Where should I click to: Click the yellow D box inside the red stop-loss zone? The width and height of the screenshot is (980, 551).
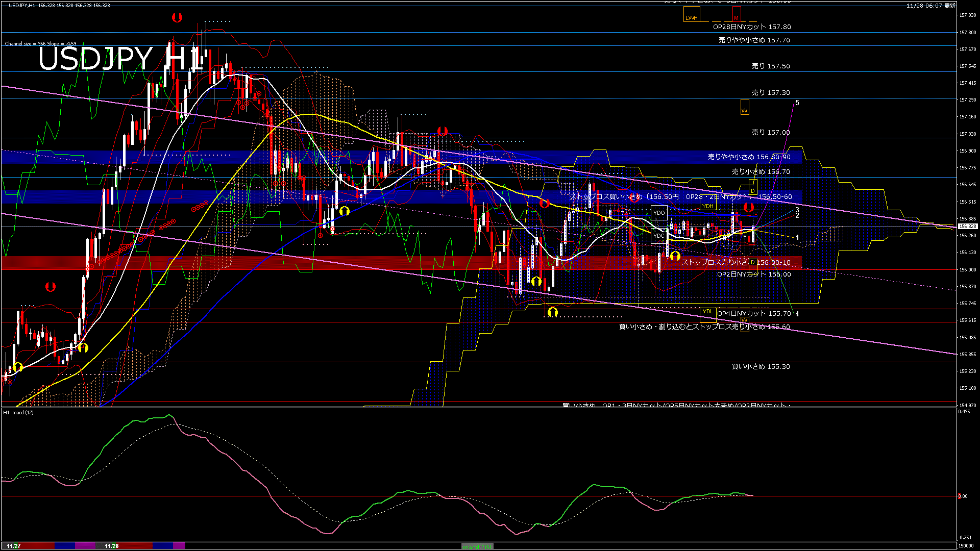[x=753, y=263]
